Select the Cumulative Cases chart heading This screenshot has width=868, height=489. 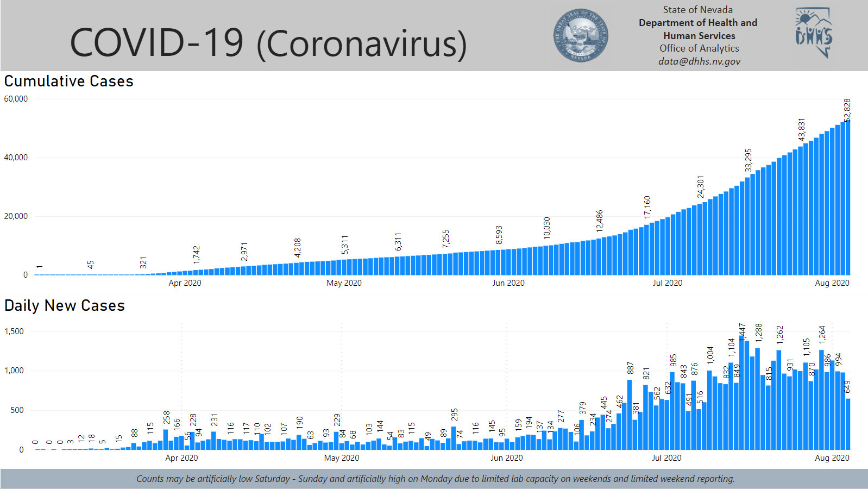(x=69, y=81)
